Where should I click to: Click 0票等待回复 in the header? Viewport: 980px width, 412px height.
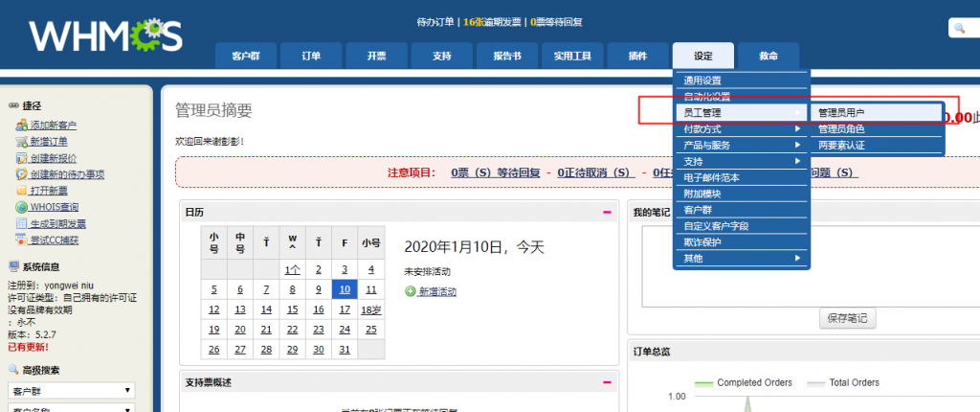coord(556,22)
